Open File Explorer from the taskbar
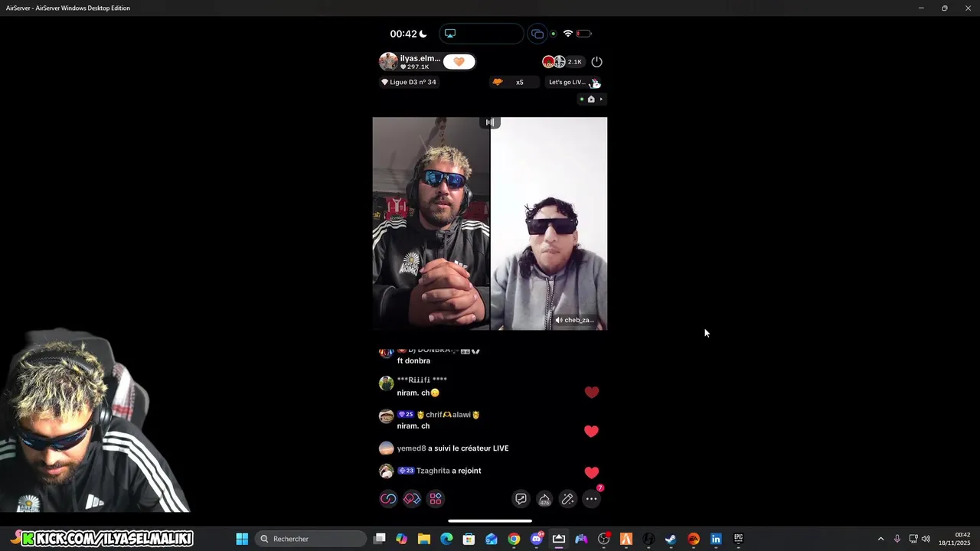This screenshot has height=551, width=980. [424, 539]
